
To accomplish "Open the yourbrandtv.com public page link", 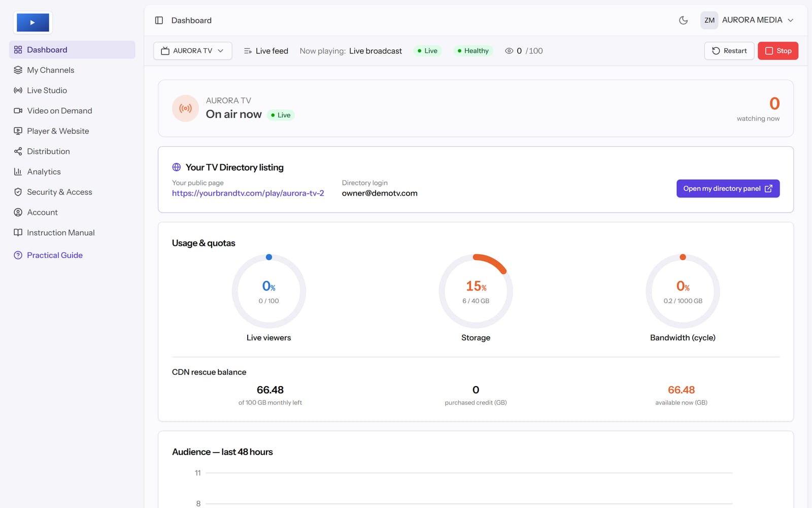I will pos(248,193).
